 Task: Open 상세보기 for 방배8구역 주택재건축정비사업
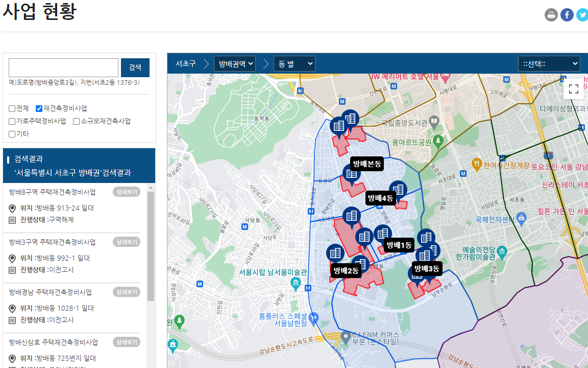pyautogui.click(x=127, y=192)
